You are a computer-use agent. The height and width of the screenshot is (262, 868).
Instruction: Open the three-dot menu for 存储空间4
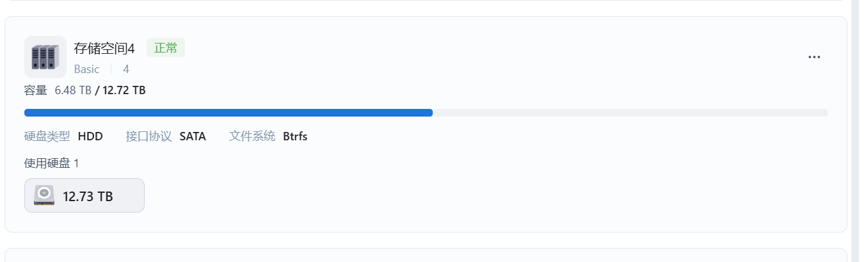click(x=814, y=57)
